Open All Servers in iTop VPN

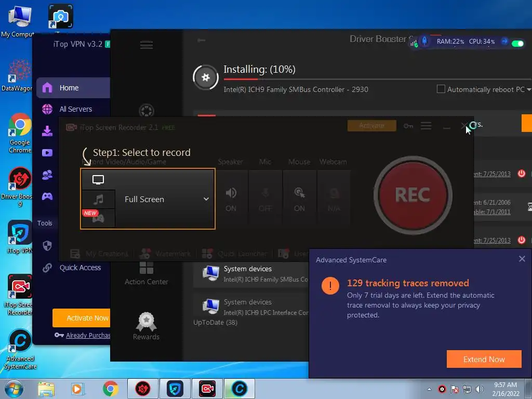[x=75, y=109]
